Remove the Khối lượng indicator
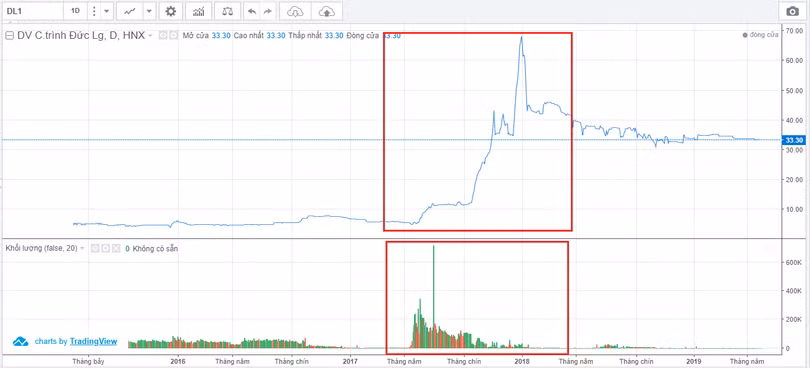Screen dimensions: 810x368 point(116,249)
